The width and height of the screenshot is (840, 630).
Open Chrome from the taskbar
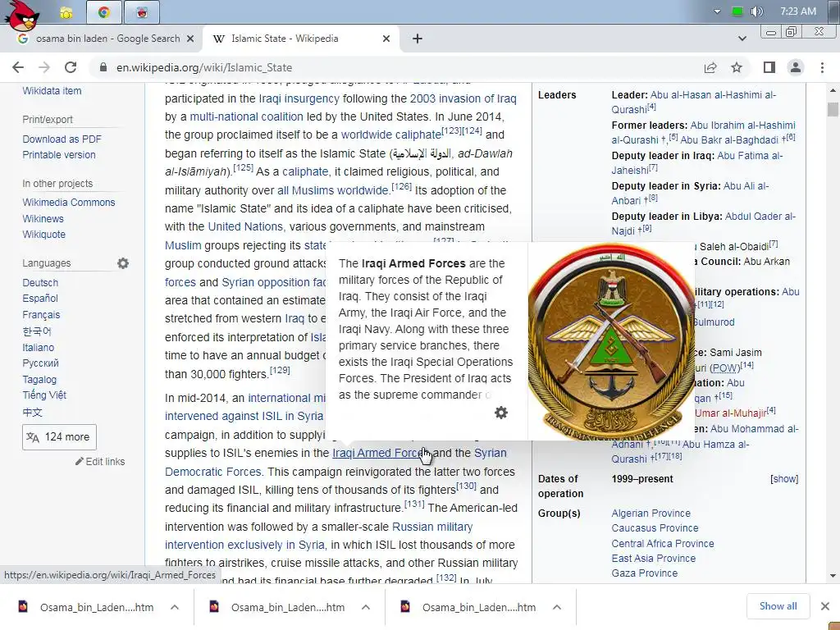click(104, 11)
